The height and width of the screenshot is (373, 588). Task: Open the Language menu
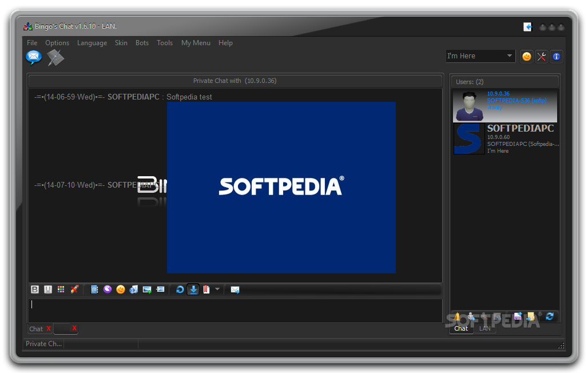(x=92, y=43)
